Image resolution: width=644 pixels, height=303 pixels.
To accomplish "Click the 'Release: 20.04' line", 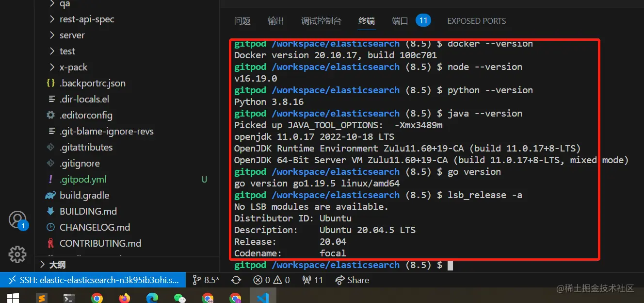I will 290,242.
